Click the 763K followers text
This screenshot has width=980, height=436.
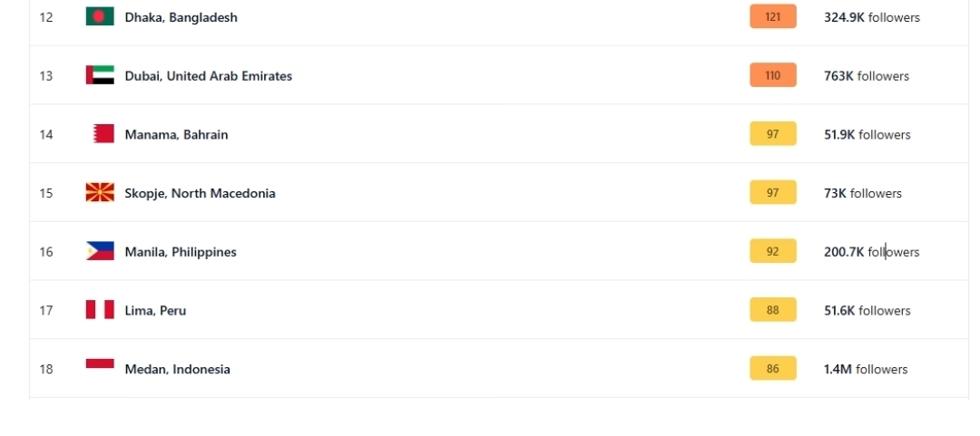click(x=866, y=76)
